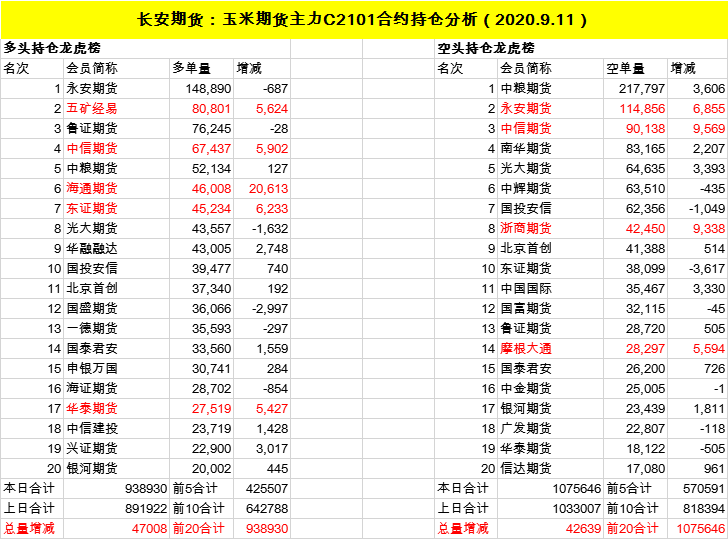Click the red value 80,801
Image resolution: width=728 pixels, height=539 pixels.
point(202,108)
